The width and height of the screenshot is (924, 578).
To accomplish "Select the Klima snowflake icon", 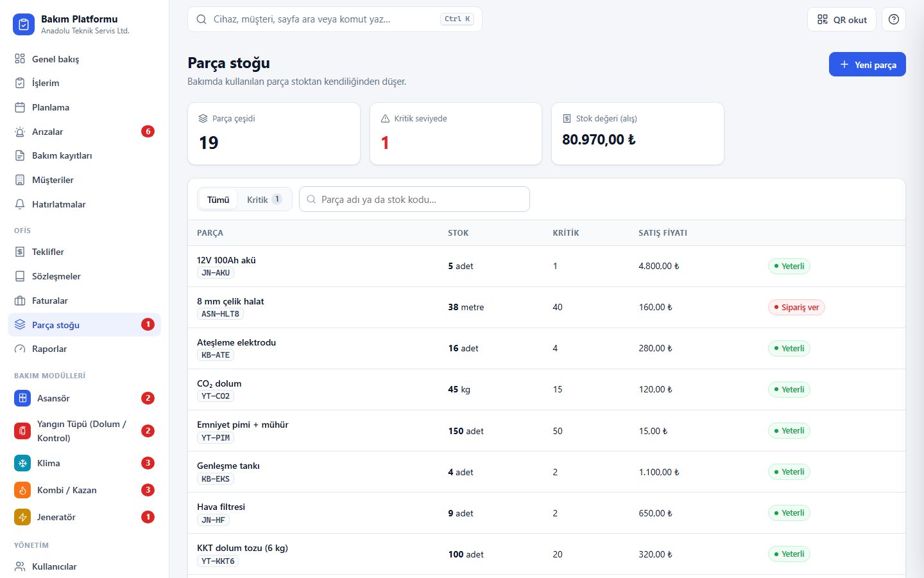I will click(22, 463).
